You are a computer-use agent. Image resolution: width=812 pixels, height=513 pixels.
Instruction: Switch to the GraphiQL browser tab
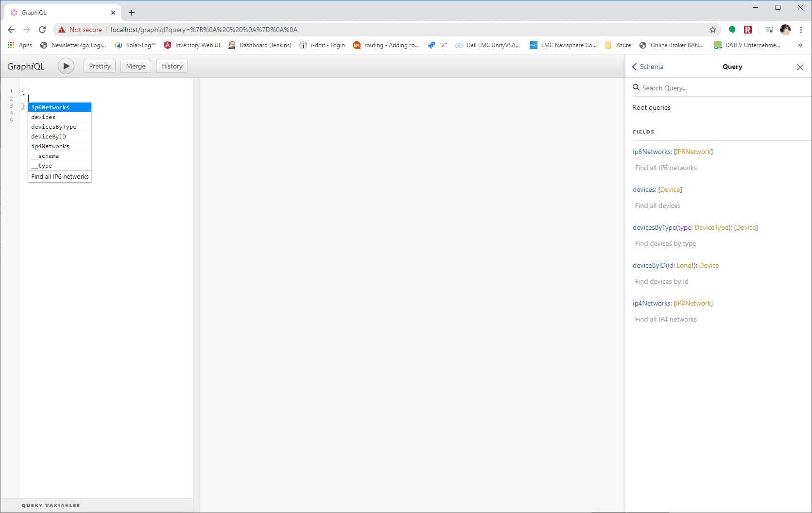pos(58,12)
